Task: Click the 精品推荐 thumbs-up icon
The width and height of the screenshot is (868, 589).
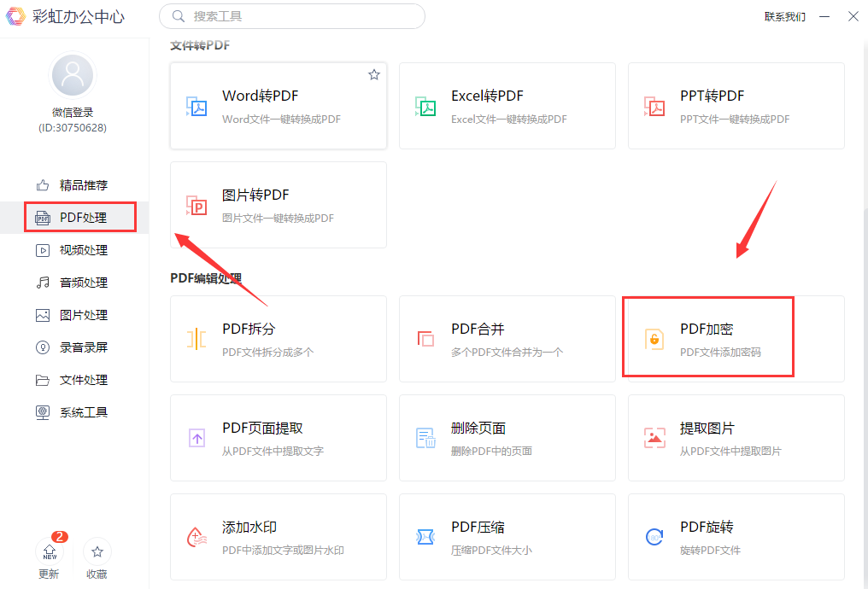Action: [43, 185]
